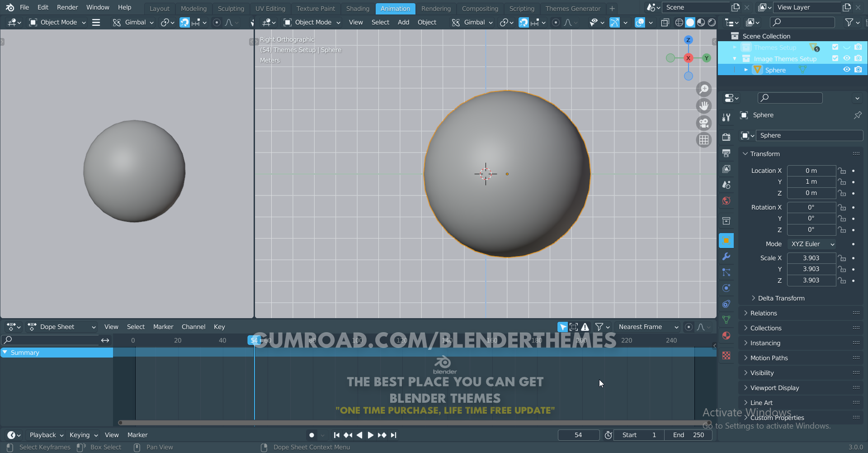The image size is (868, 453).
Task: Hide the Sphere with the eye toggle
Action: click(847, 69)
